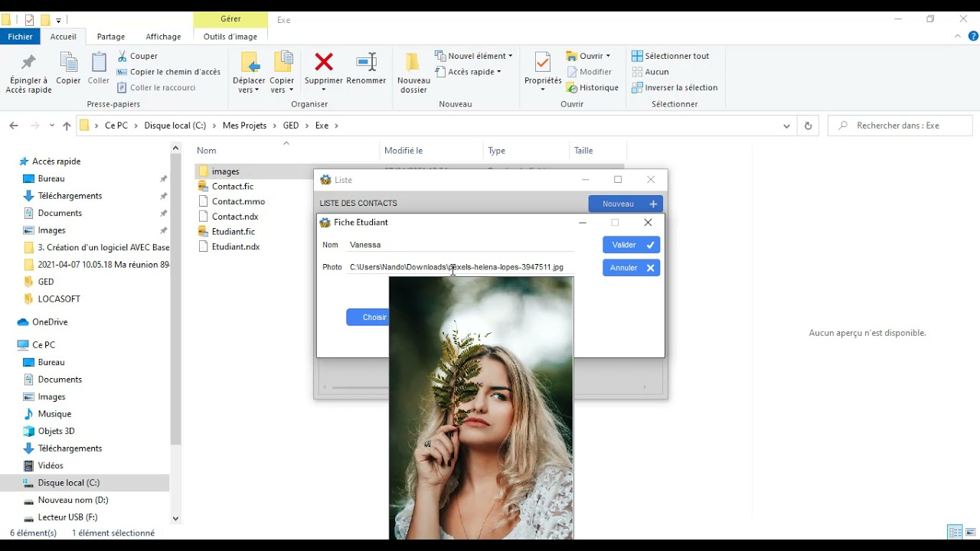980x551 pixels.
Task: Click GED breadcrumb in address bar
Action: 291,126
